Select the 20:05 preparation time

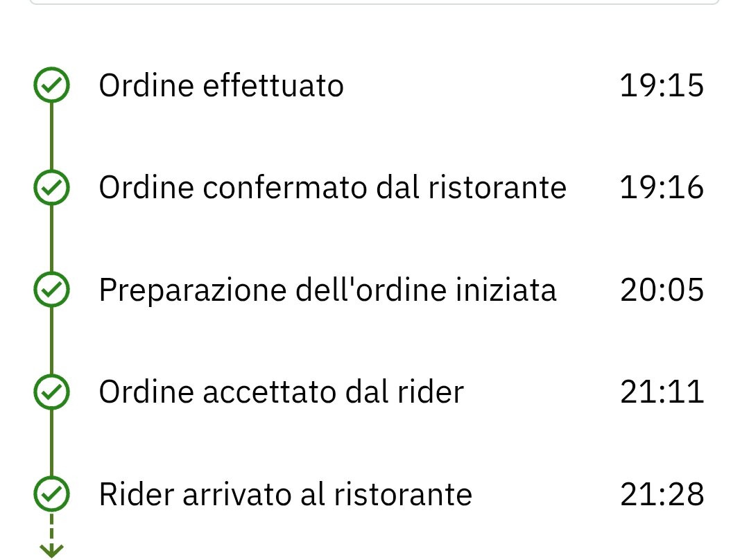[x=661, y=290]
